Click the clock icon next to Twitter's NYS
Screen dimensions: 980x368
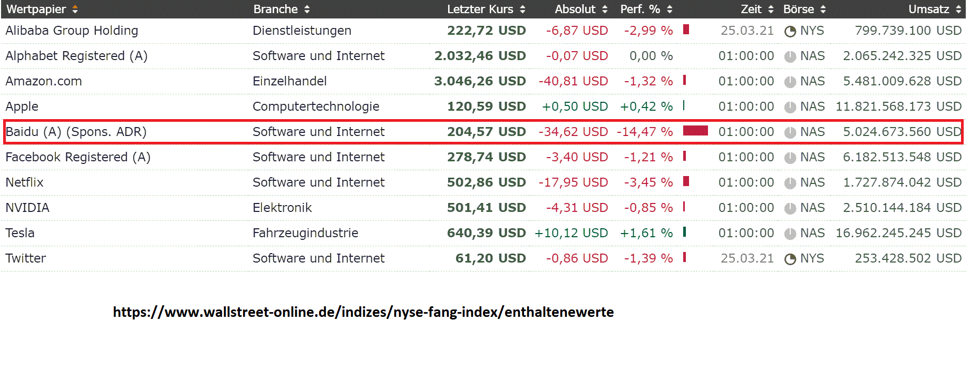pos(790,259)
